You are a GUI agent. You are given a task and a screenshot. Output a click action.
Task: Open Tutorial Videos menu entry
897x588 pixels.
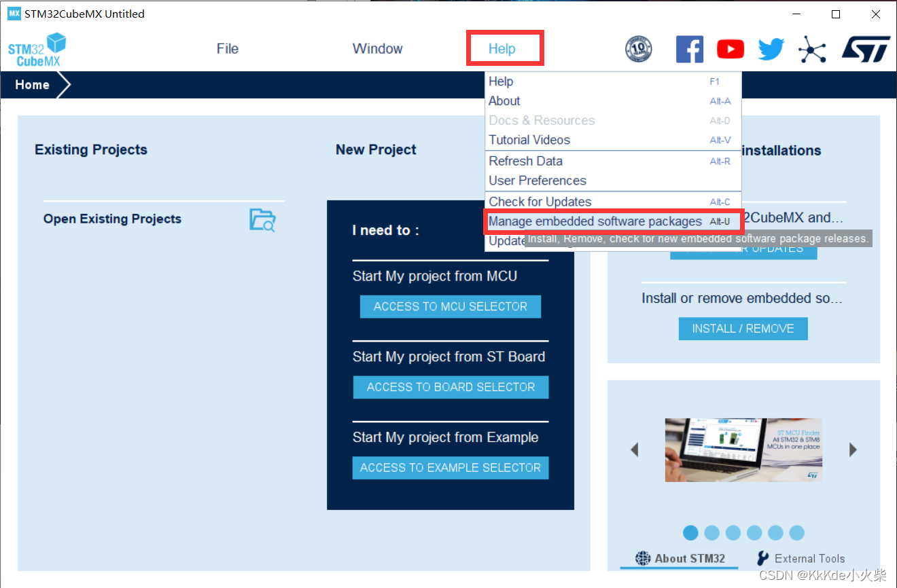pyautogui.click(x=613, y=140)
